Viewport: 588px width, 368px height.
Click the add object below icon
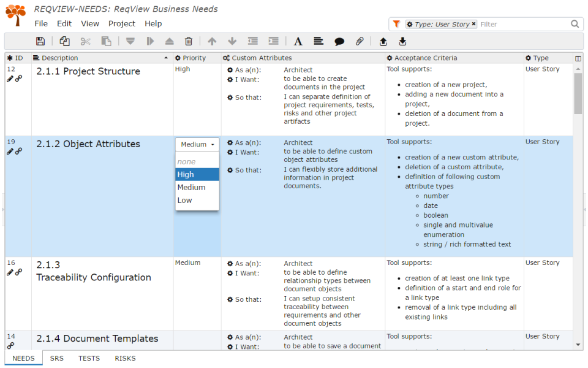click(x=130, y=41)
